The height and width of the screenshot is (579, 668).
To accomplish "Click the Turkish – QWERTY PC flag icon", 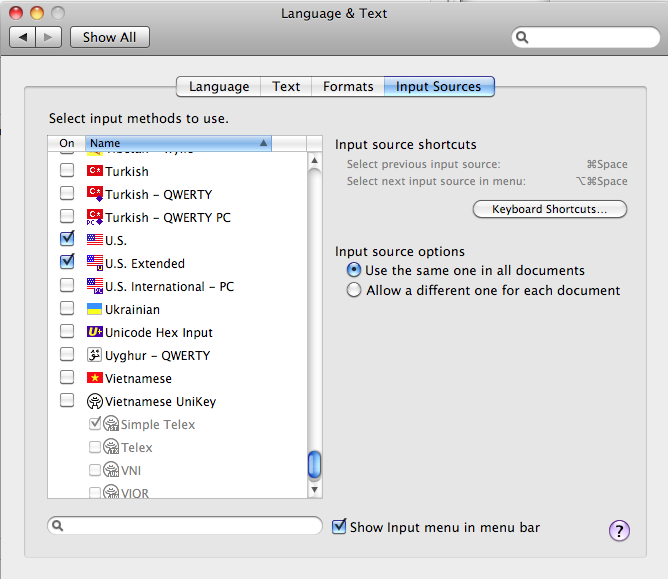I will [95, 217].
